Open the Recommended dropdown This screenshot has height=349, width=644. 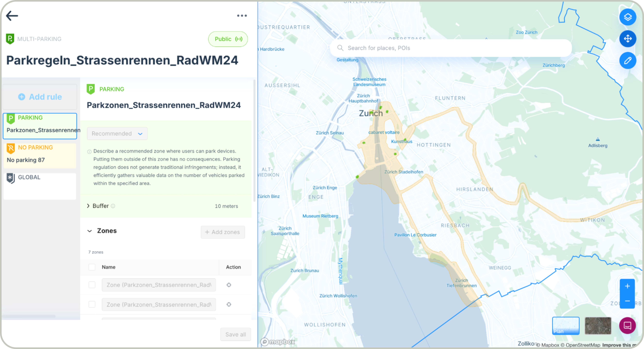(x=117, y=134)
